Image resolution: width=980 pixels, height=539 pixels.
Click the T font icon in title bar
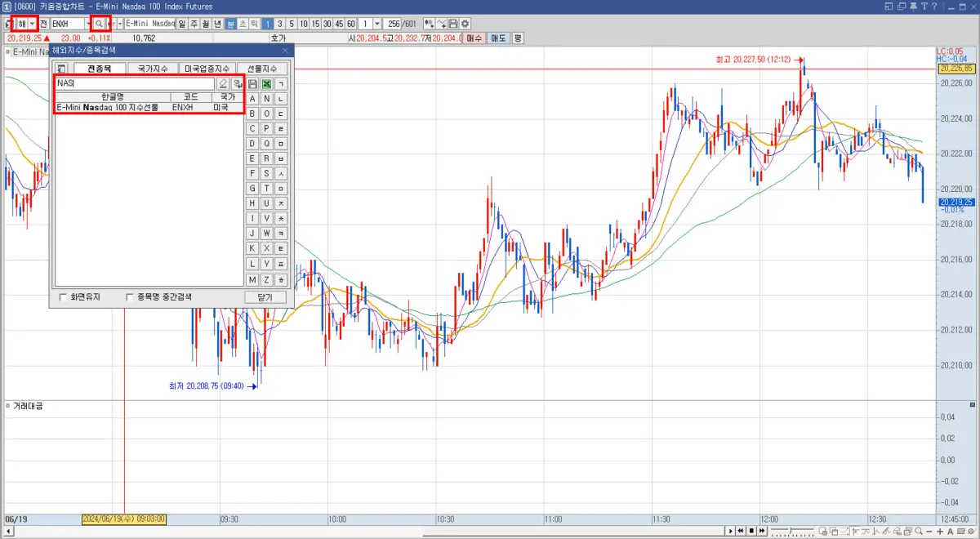coord(924,7)
